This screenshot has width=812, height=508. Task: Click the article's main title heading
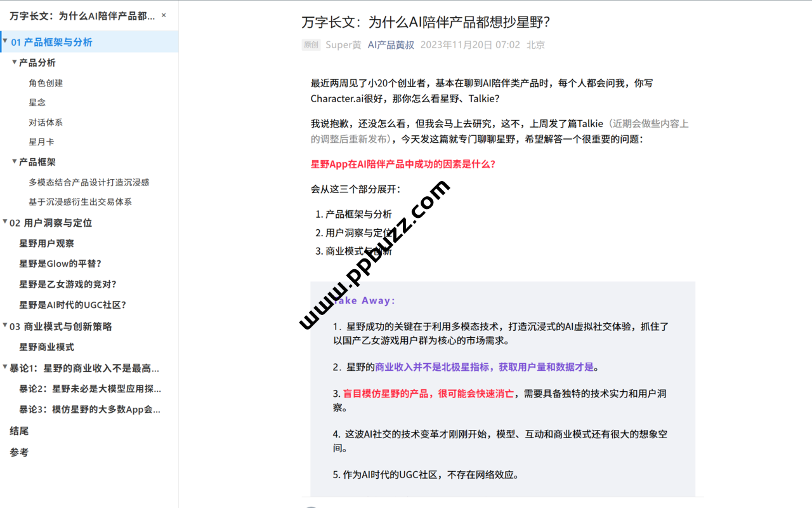pyautogui.click(x=426, y=22)
